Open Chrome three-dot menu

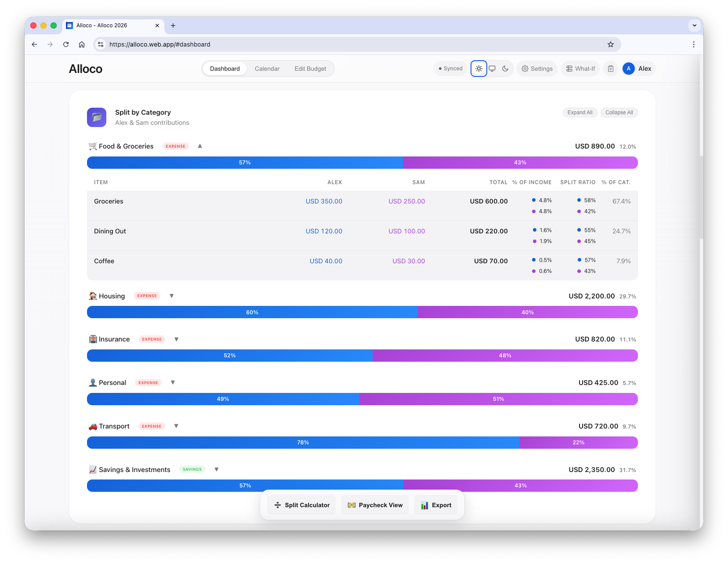tap(693, 44)
